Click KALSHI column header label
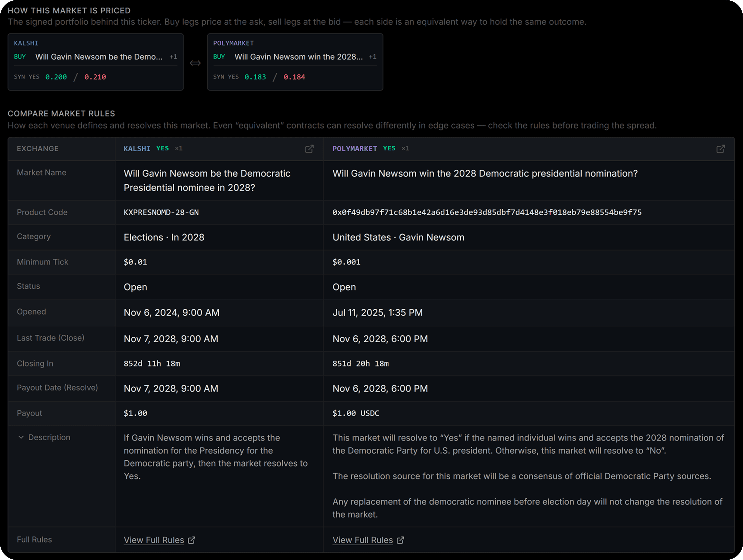Image resolution: width=743 pixels, height=560 pixels. coord(137,149)
